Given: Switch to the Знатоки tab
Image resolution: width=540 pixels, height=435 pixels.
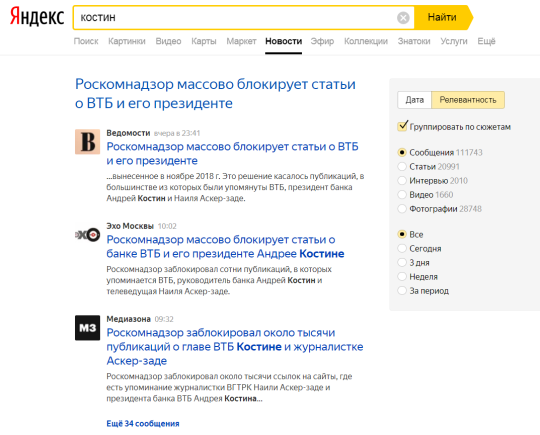Looking at the screenshot, I should coord(414,41).
